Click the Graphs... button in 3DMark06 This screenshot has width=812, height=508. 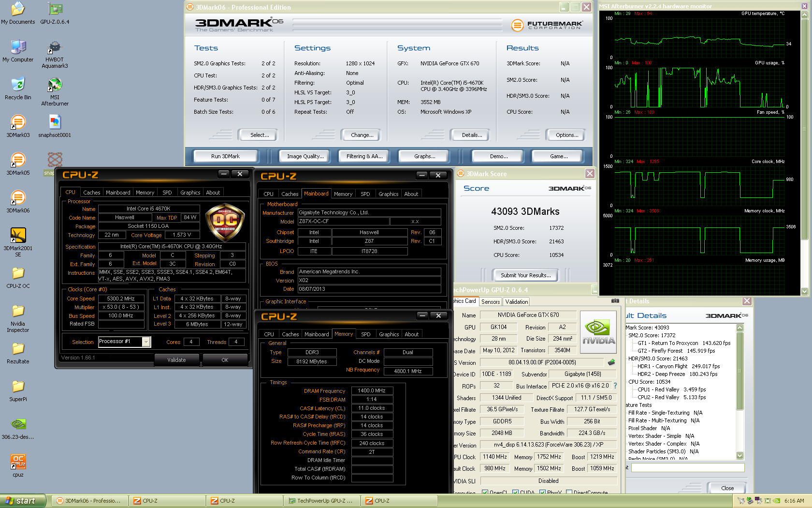pos(424,156)
